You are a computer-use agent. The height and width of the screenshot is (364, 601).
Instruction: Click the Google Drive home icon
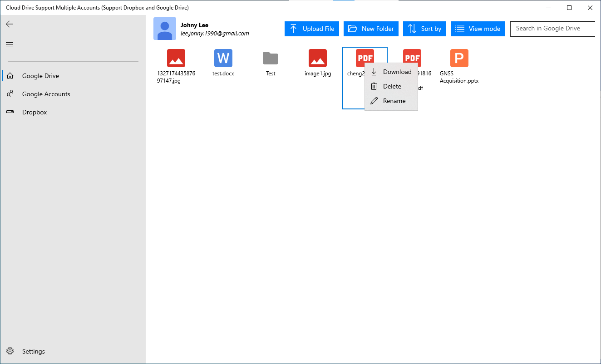coord(10,76)
